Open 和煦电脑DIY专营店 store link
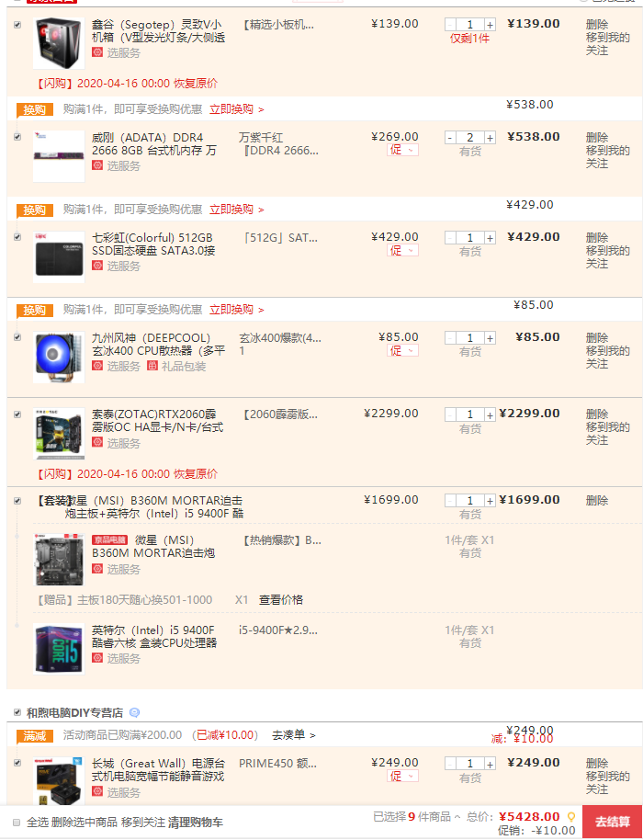 (75, 712)
